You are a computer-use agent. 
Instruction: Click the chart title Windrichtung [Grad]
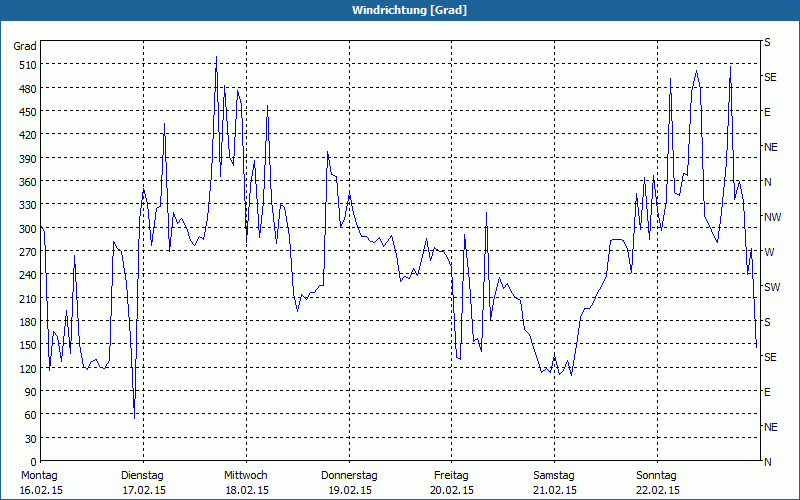click(x=409, y=10)
